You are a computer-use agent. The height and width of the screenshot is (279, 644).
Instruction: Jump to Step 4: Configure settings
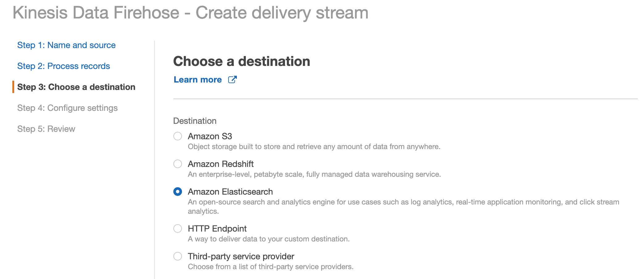point(67,108)
